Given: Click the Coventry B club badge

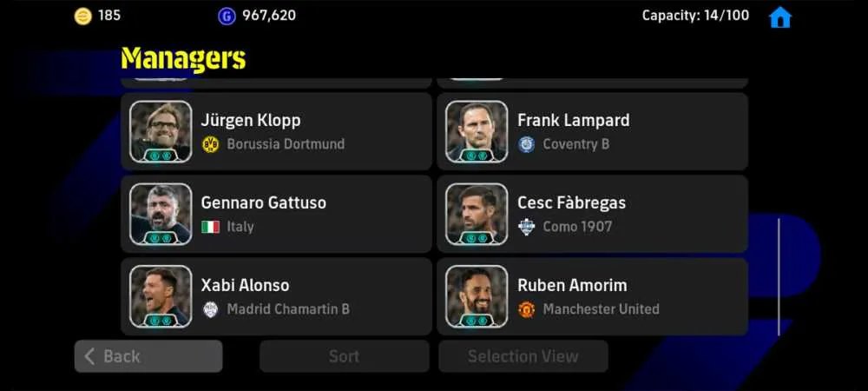Looking at the screenshot, I should coord(527,144).
